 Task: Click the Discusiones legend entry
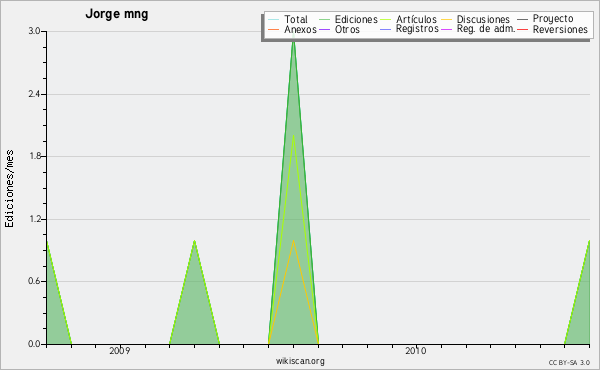tap(476, 19)
